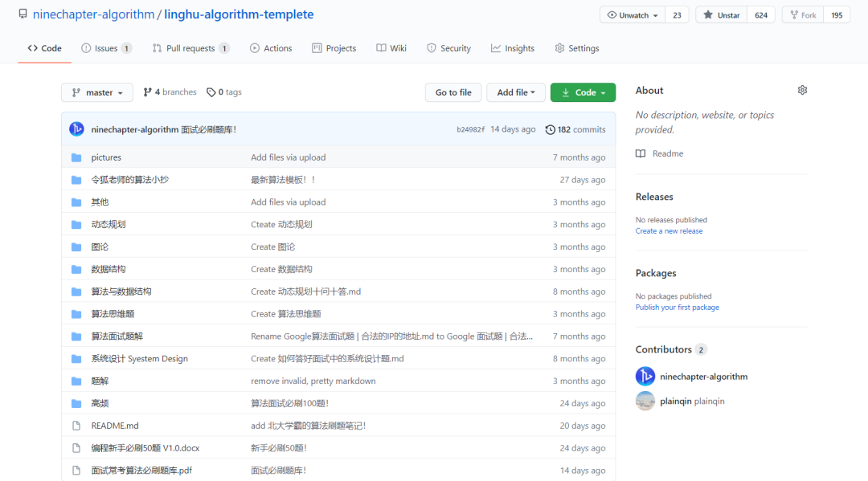View the 4 branches list
This screenshot has width=868, height=481.
pos(170,92)
